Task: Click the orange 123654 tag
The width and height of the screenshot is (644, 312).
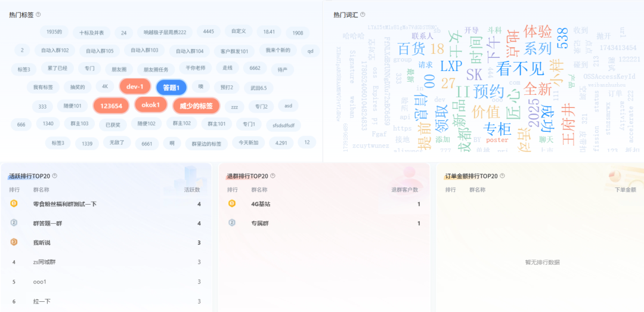Action: tap(111, 106)
